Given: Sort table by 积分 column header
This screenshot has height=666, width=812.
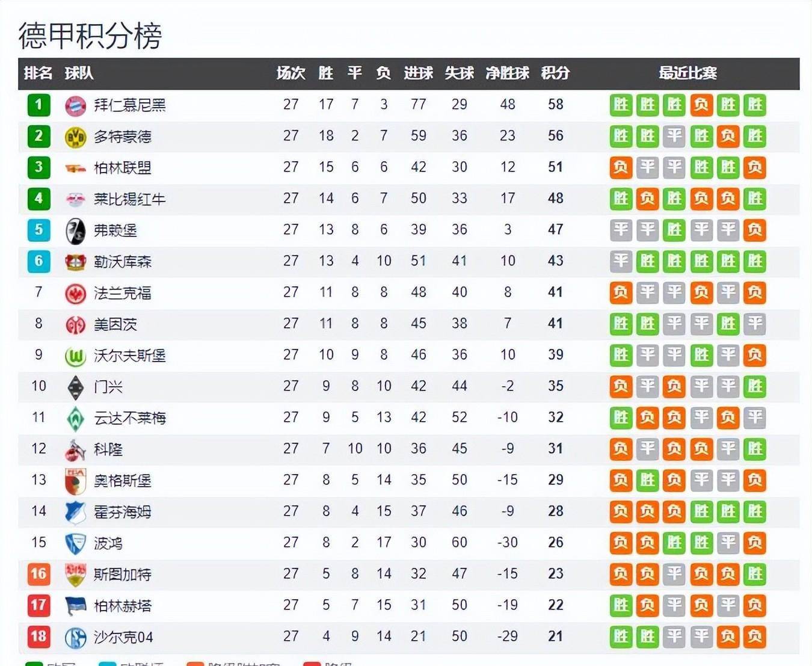Looking at the screenshot, I should pyautogui.click(x=555, y=73).
